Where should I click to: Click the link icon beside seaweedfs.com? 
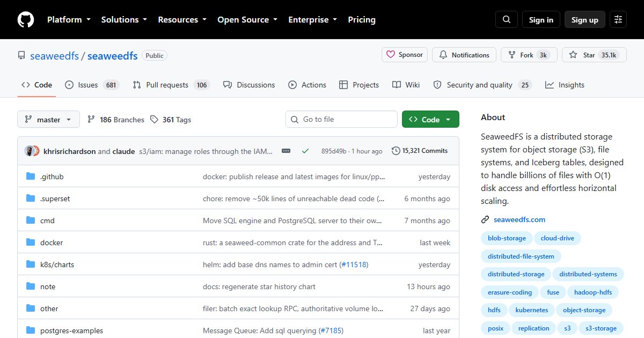pyautogui.click(x=485, y=219)
